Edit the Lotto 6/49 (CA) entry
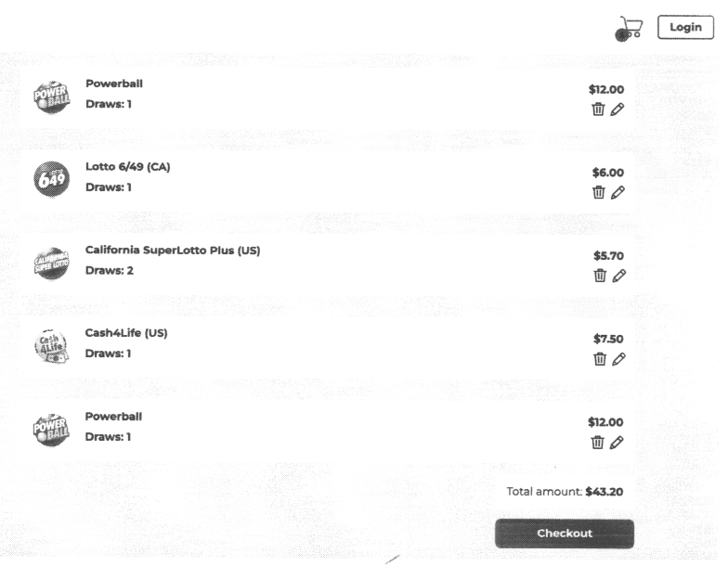728x566 pixels. click(617, 192)
